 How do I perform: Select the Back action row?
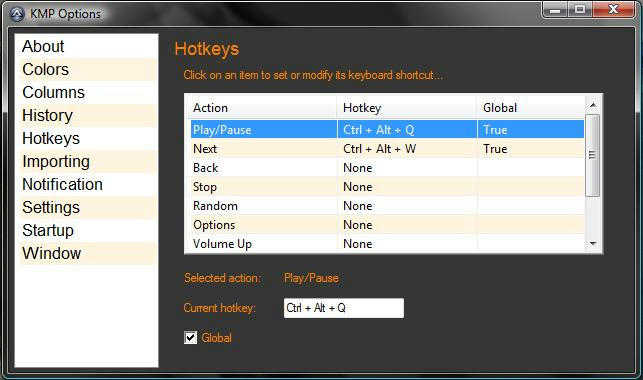coord(387,168)
